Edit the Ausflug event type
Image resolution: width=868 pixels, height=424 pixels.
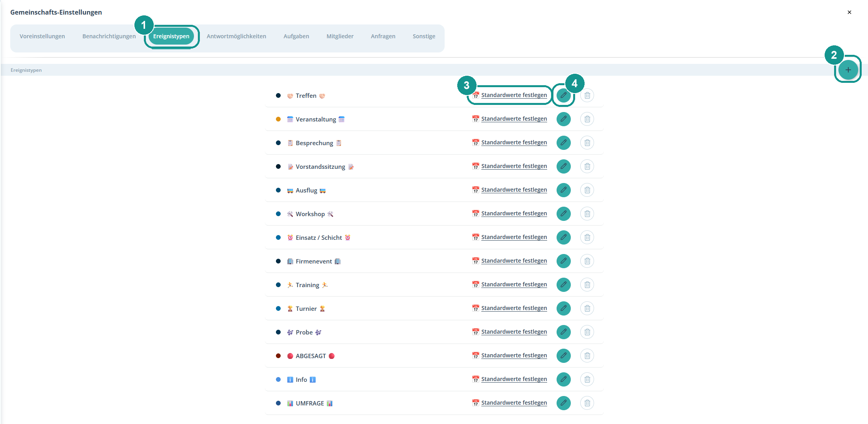click(x=563, y=190)
